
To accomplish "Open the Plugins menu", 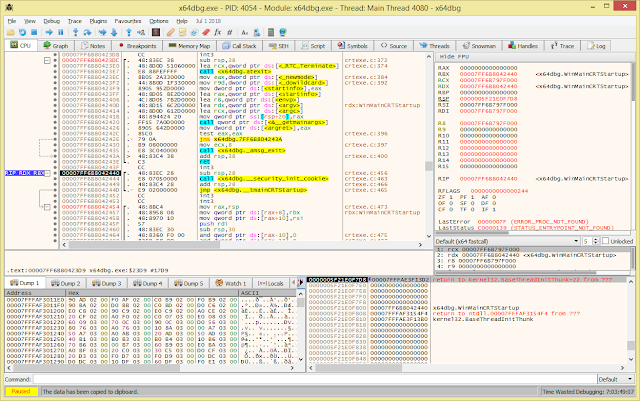I will point(98,20).
